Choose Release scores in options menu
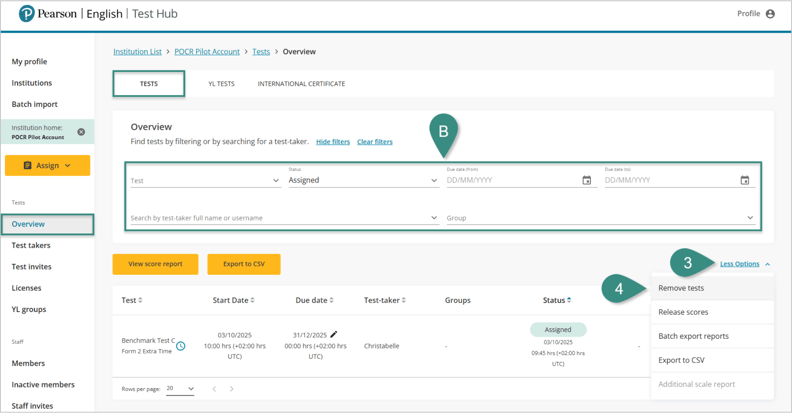 [683, 312]
